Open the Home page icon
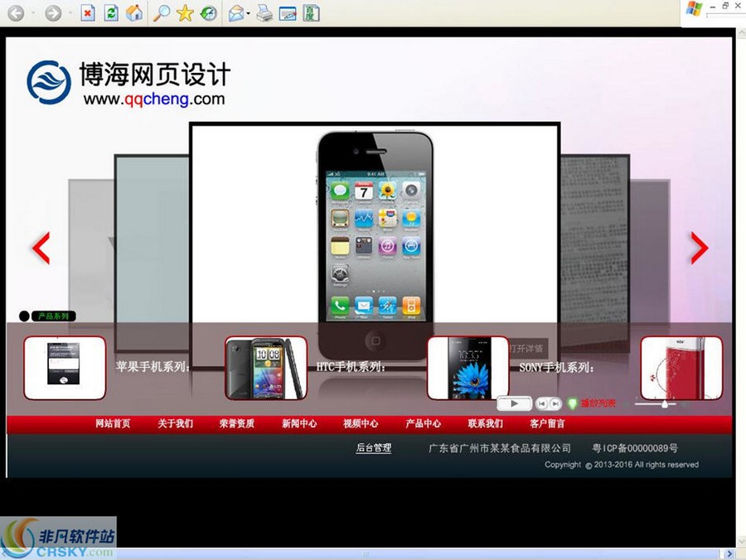The height and width of the screenshot is (560, 746). (x=134, y=12)
